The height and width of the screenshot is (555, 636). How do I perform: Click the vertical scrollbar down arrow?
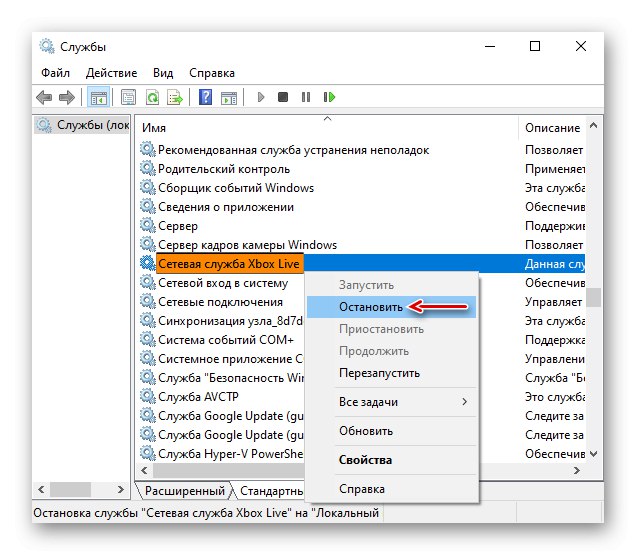click(593, 454)
